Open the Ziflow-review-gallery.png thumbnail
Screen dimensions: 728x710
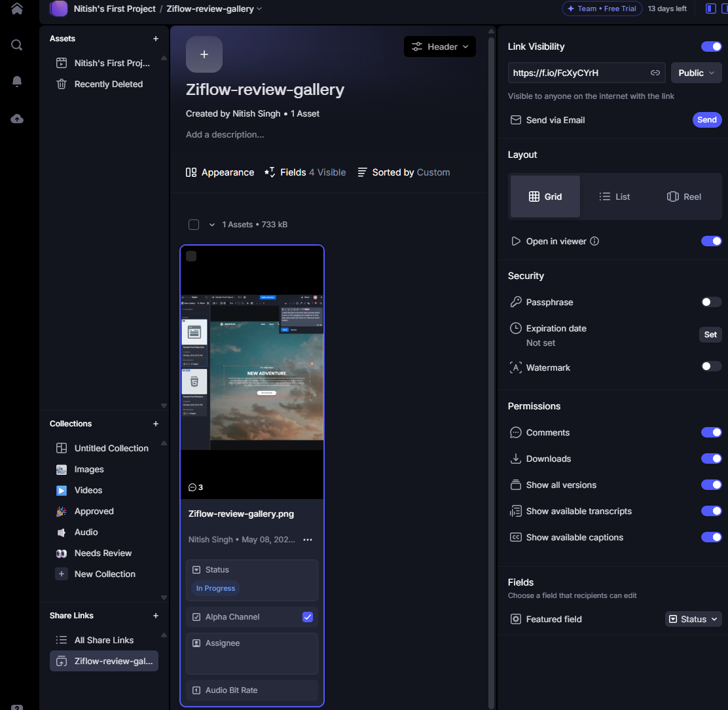[252, 372]
